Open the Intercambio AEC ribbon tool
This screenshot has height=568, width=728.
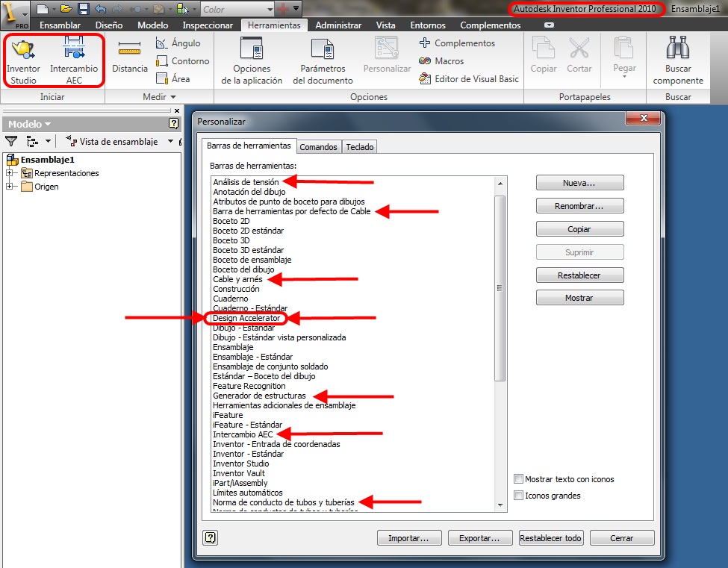tap(74, 60)
